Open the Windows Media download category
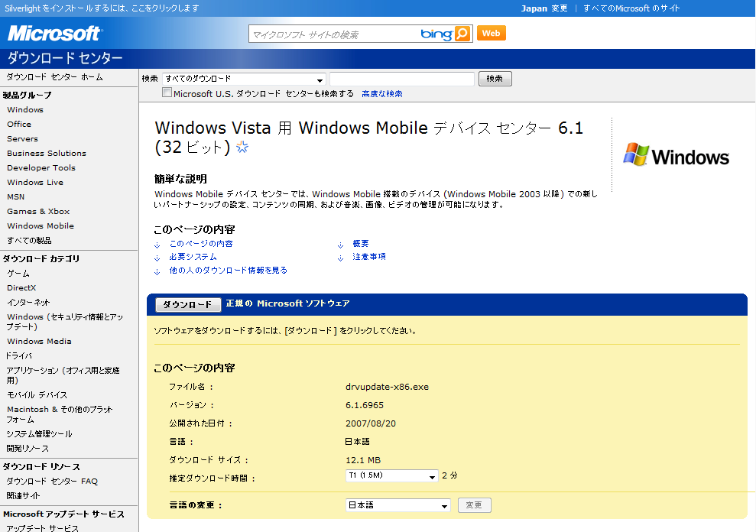 pyautogui.click(x=39, y=341)
